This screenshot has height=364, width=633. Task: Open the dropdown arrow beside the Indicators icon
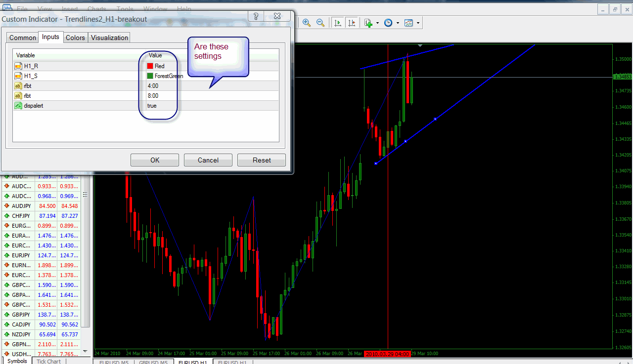click(377, 23)
